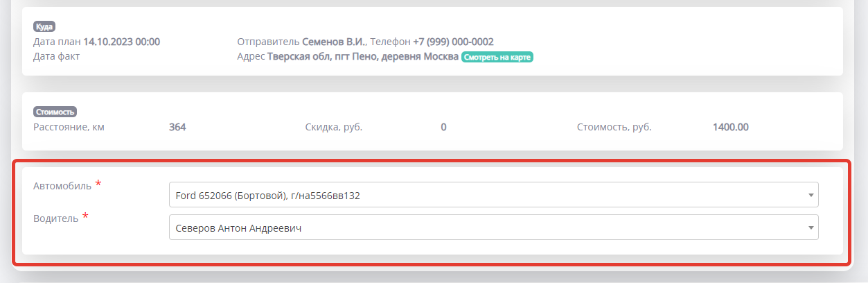Viewport: 868px width, 283px height.
Task: Click the 'Дата факт' label
Action: tap(56, 56)
